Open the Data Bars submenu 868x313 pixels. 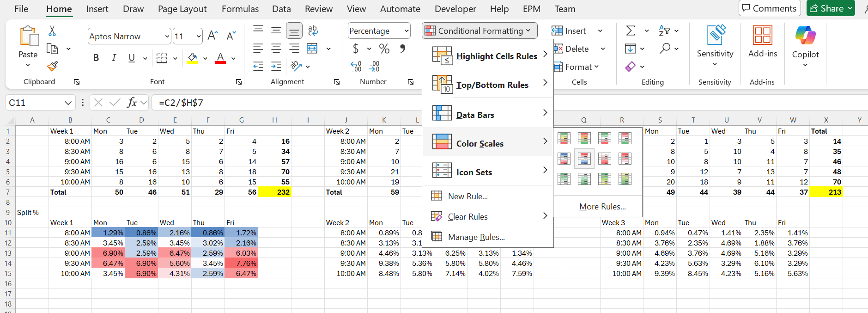488,115
